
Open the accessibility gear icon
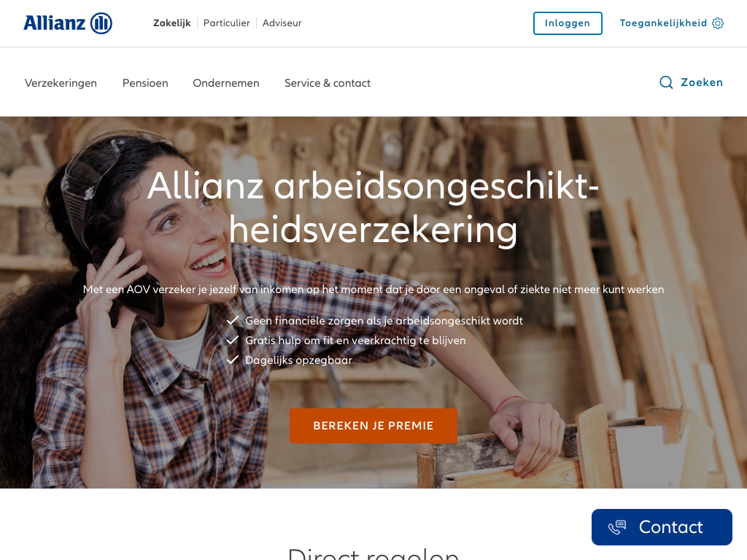pos(718,23)
